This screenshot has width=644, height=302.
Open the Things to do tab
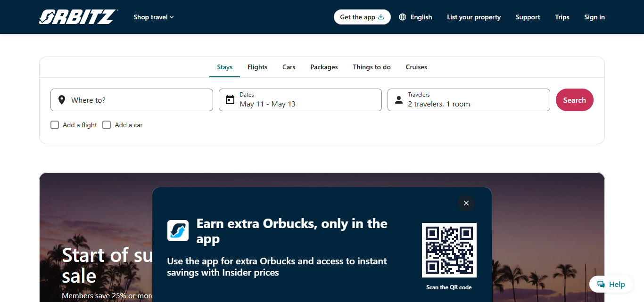372,67
